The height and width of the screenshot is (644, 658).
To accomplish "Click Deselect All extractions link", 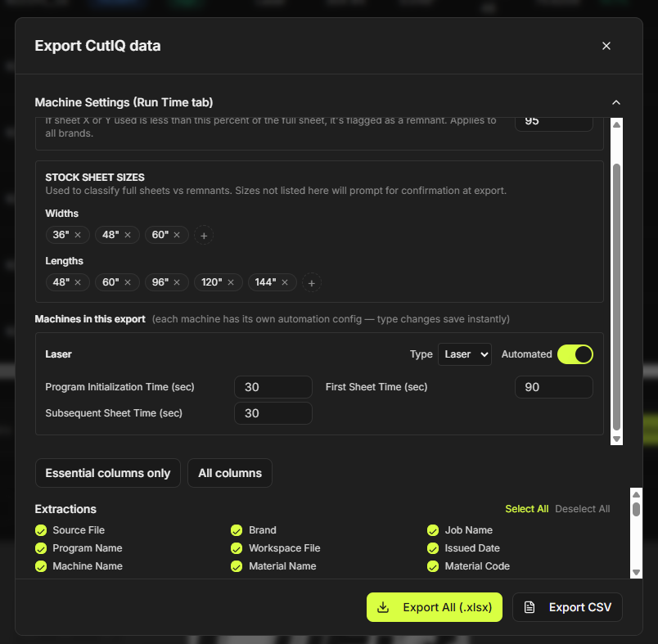I will tap(583, 509).
